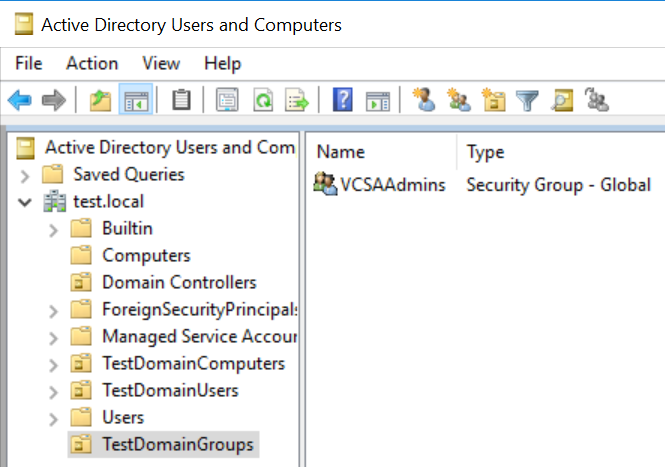Select Managed Service Accounts tree item
This screenshot has width=665, height=467.
pyautogui.click(x=200, y=336)
